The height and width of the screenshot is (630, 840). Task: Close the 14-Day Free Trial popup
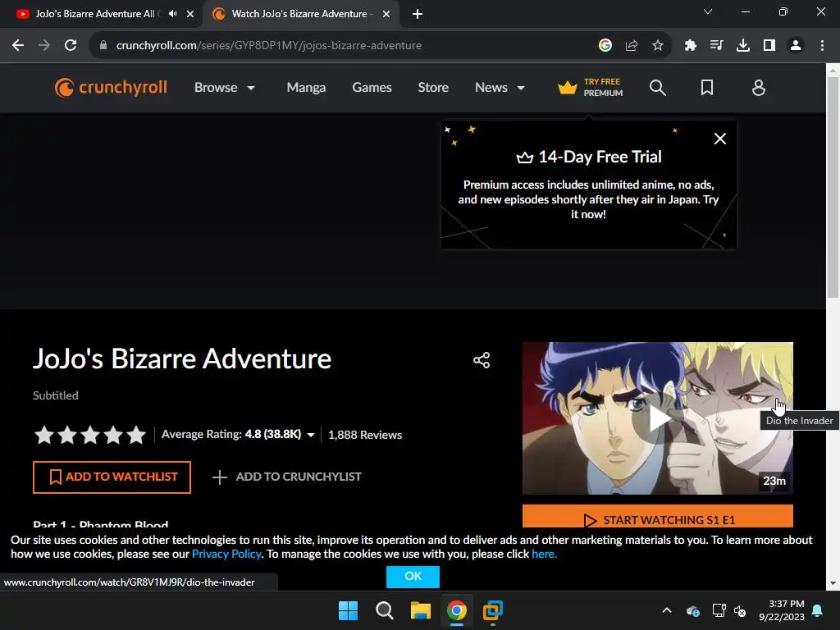[x=720, y=139]
